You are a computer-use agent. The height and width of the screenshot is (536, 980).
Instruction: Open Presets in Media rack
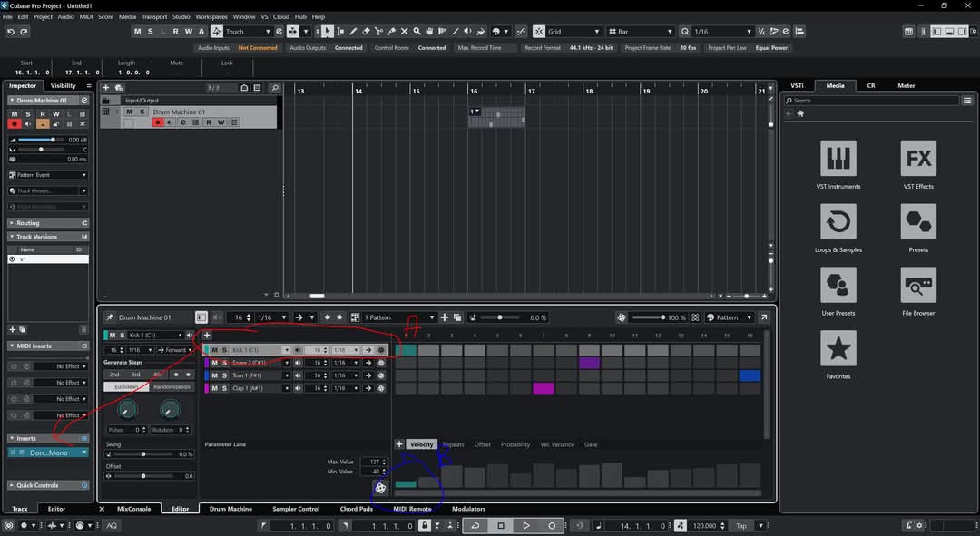[x=918, y=221]
